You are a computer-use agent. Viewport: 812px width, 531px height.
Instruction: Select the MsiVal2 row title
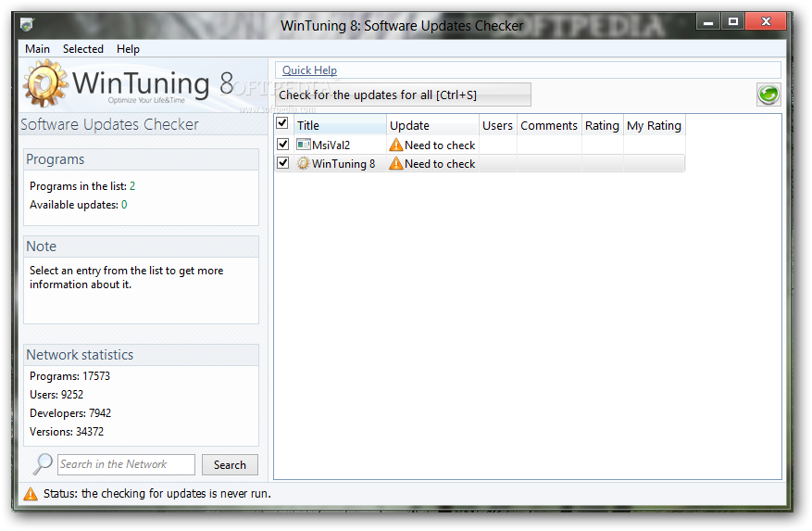tap(331, 145)
